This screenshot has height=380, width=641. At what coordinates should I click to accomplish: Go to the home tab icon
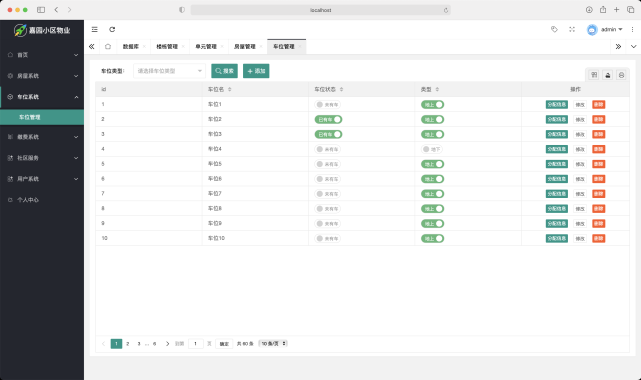tap(108, 47)
